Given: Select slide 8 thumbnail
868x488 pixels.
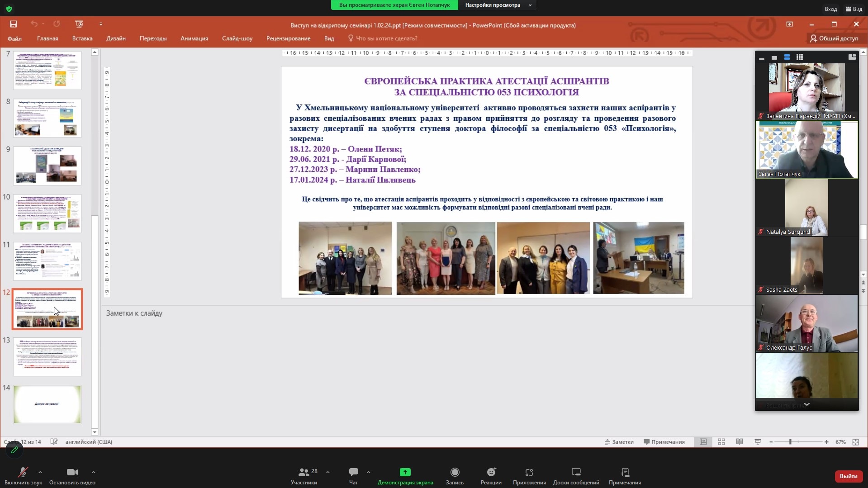Looking at the screenshot, I should pyautogui.click(x=47, y=118).
